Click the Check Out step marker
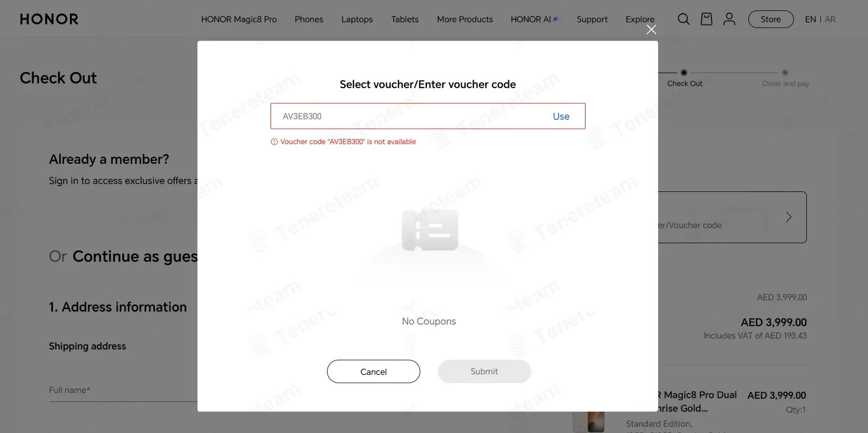868x433 pixels. pyautogui.click(x=684, y=73)
